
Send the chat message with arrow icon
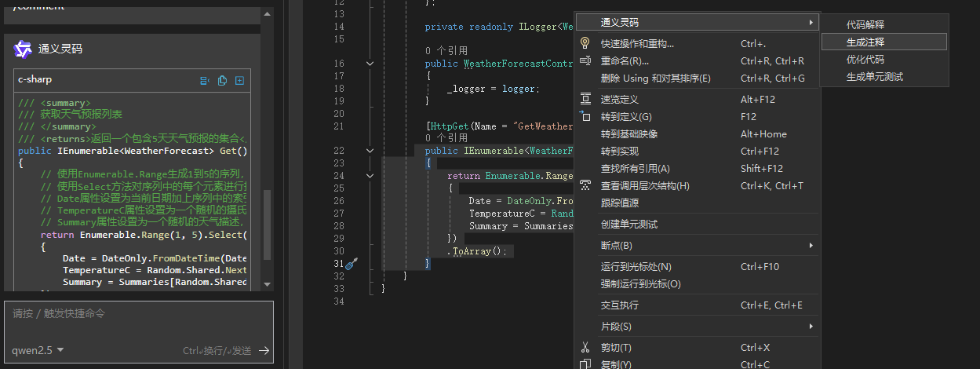click(x=264, y=351)
